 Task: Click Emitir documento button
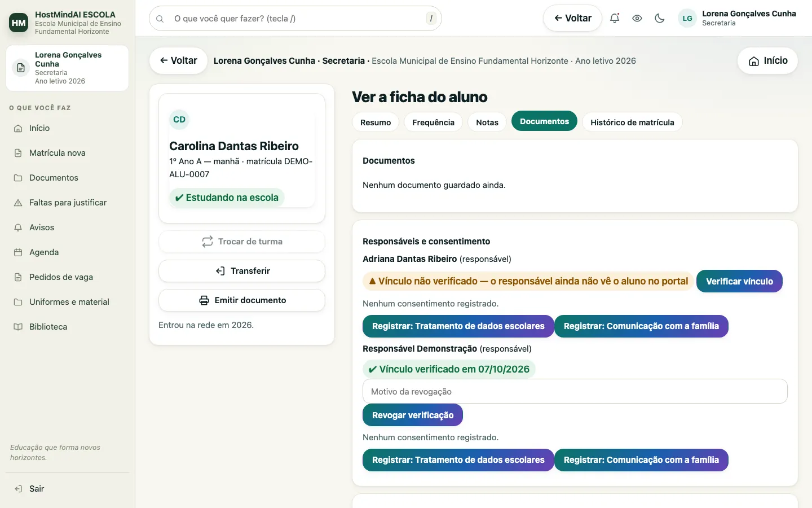[242, 300]
